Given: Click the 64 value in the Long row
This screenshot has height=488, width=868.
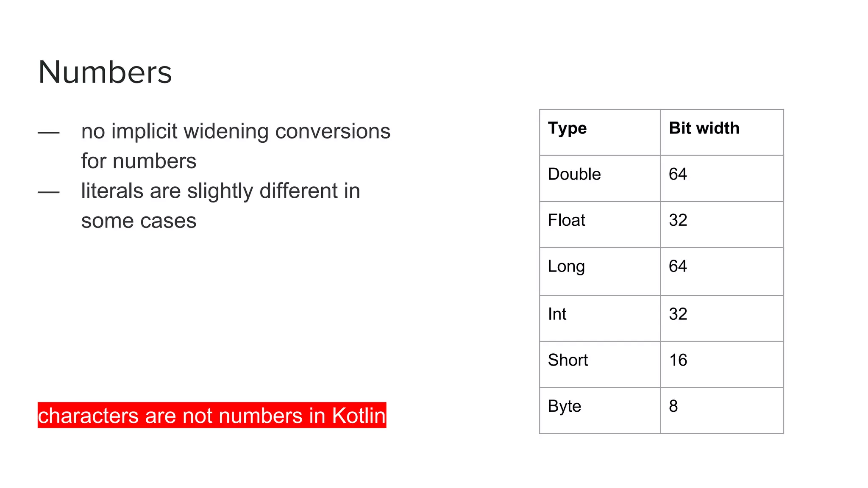Looking at the screenshot, I should tap(678, 266).
